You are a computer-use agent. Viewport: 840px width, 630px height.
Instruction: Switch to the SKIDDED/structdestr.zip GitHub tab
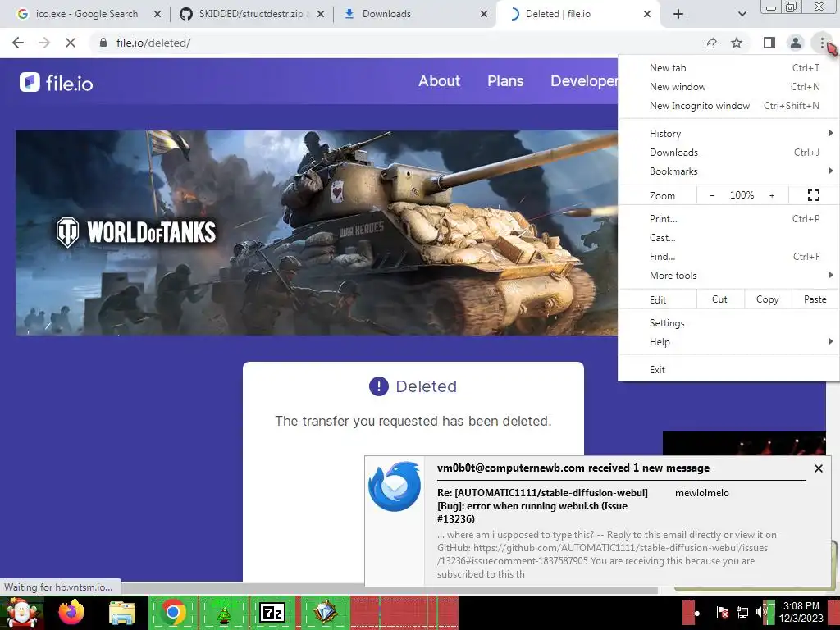(251, 14)
